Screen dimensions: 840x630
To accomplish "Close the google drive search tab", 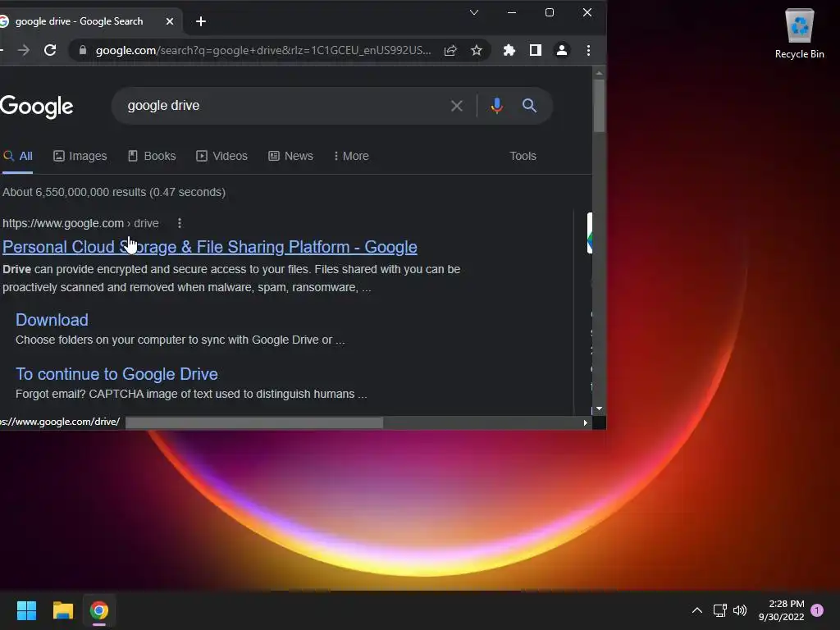I will click(169, 21).
